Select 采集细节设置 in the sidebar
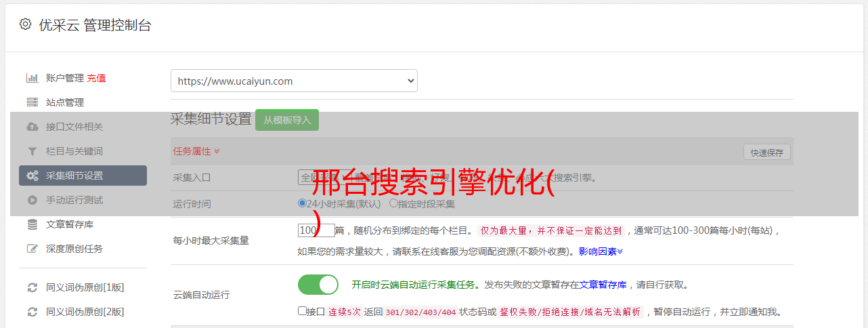 (x=83, y=176)
